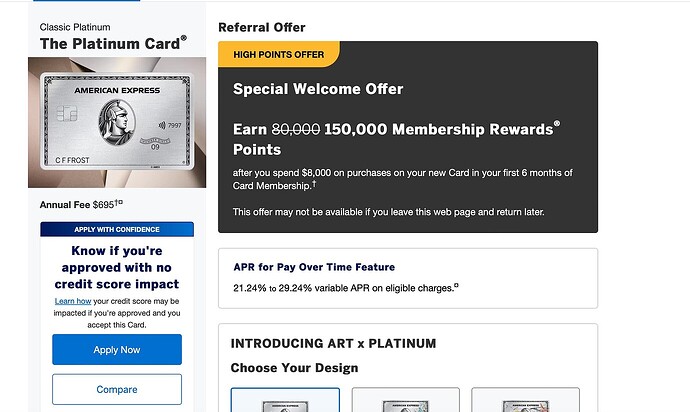This screenshot has height=412, width=690.
Task: Click the contactless symbol on the card
Action: point(162,125)
